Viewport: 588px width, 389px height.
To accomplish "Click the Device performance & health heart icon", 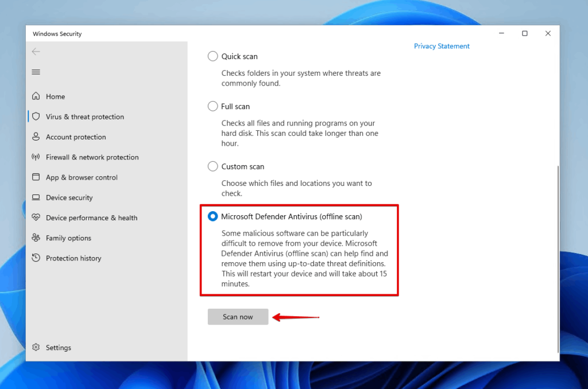I will point(36,218).
